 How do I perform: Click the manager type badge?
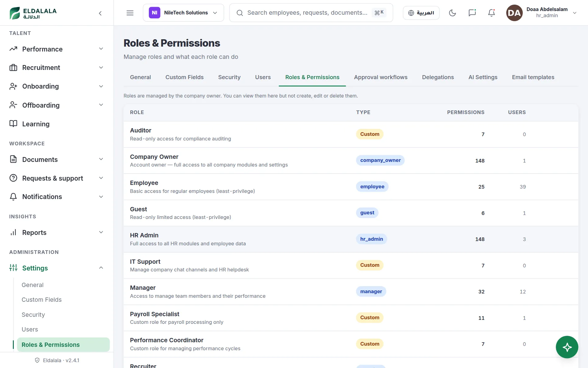[371, 291]
